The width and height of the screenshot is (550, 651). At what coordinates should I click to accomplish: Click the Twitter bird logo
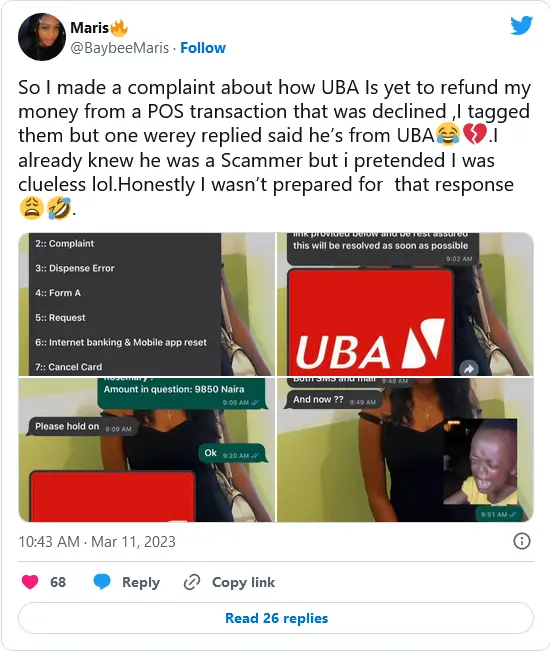521,26
